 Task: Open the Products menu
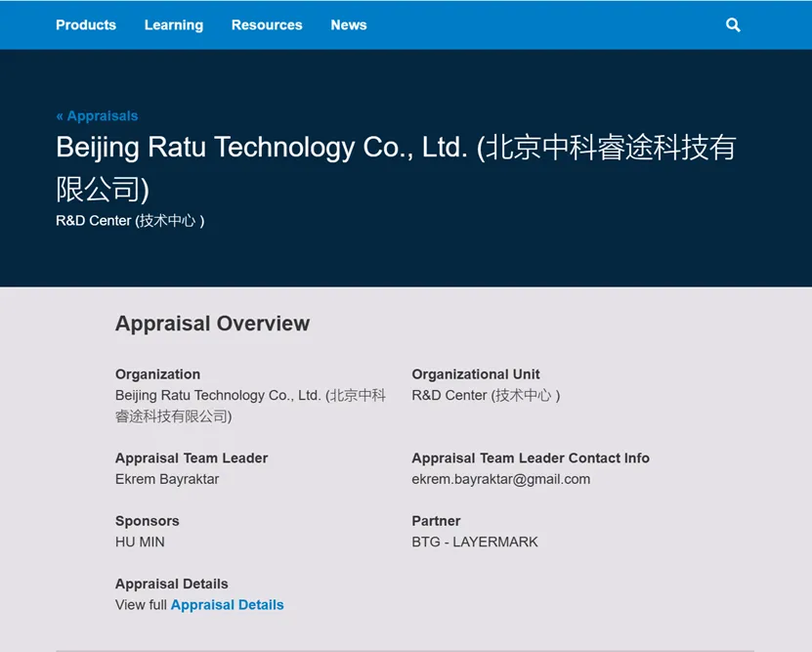coord(86,24)
